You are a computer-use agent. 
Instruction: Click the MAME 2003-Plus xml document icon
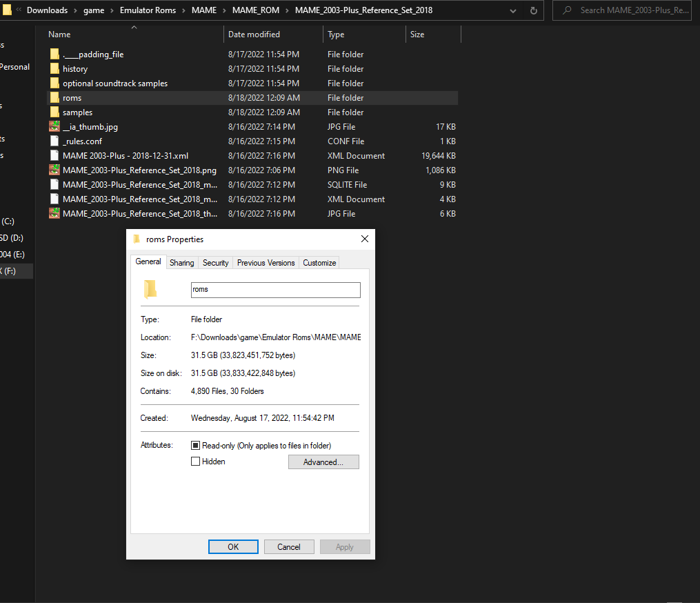click(x=54, y=155)
